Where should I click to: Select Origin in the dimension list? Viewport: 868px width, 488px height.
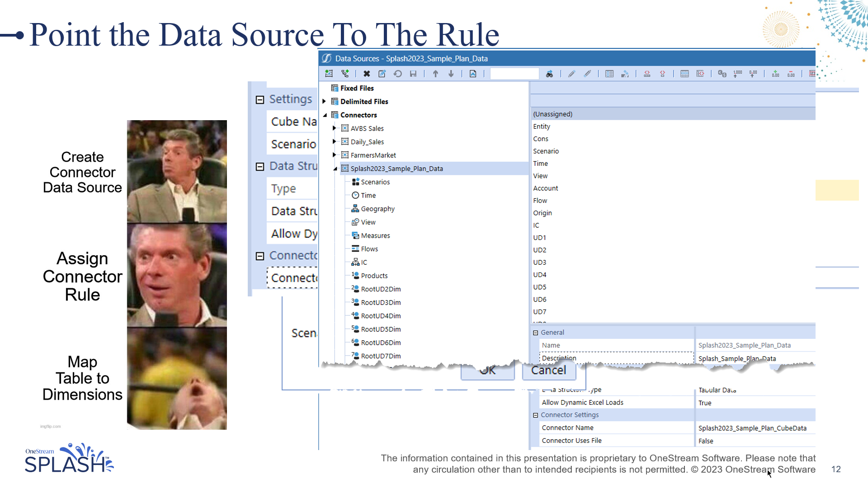pos(542,213)
